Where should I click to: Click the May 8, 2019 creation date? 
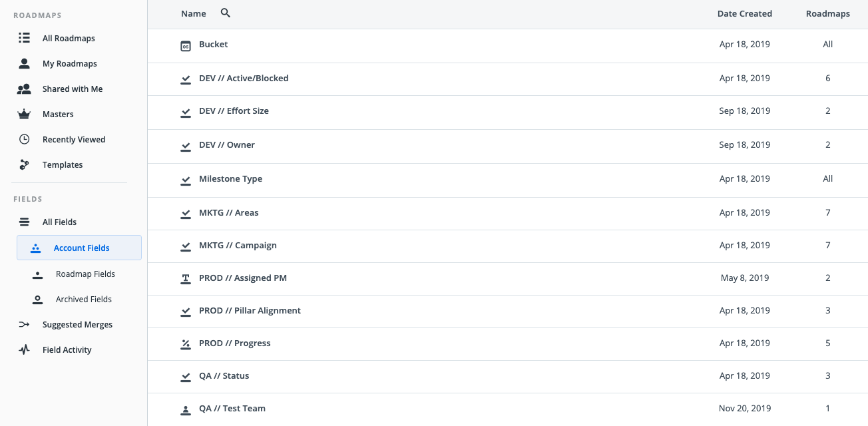pyautogui.click(x=745, y=278)
